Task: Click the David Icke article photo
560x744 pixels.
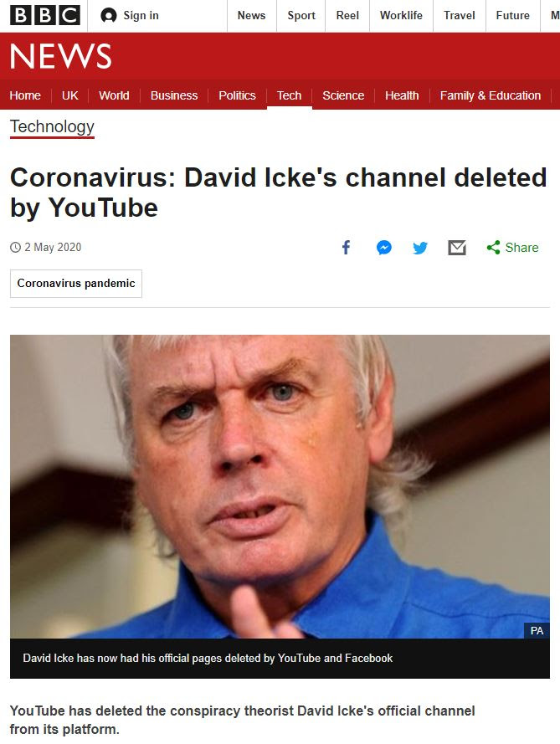Action: (280, 486)
